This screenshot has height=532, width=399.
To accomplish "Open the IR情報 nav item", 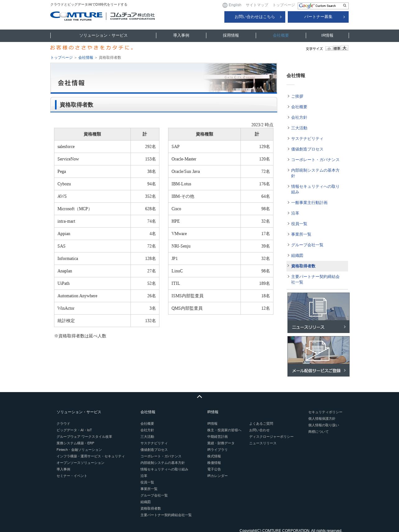I will point(327,35).
